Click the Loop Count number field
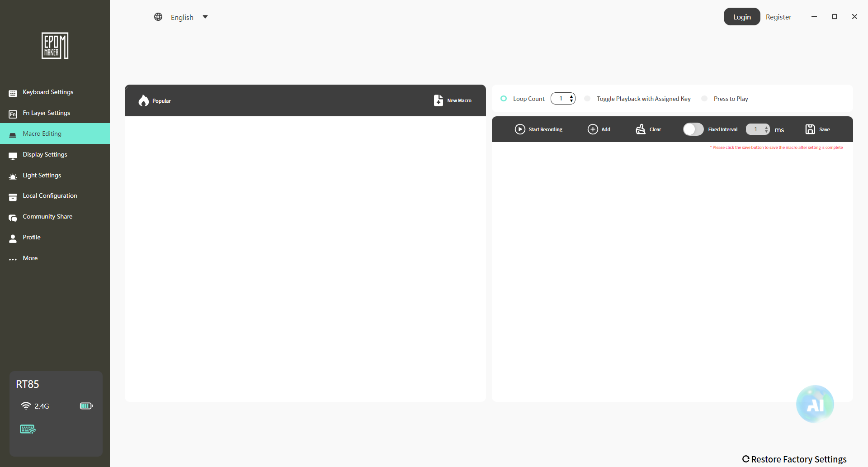Screen dimensions: 868x467 (x=563, y=99)
